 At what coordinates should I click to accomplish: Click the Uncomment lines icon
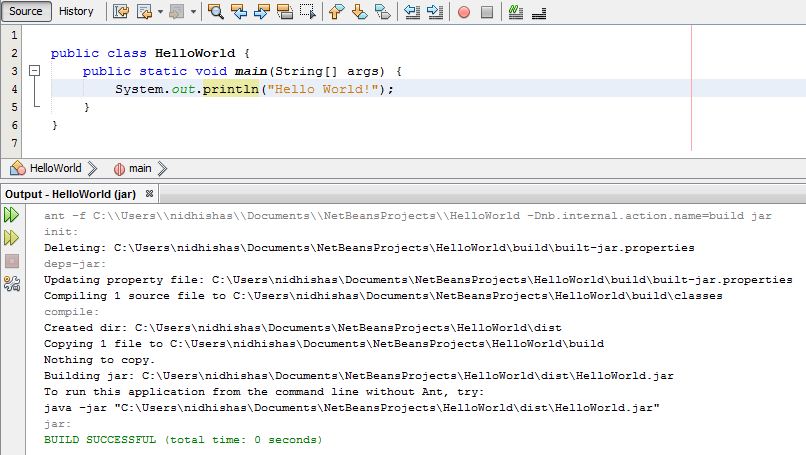click(539, 13)
